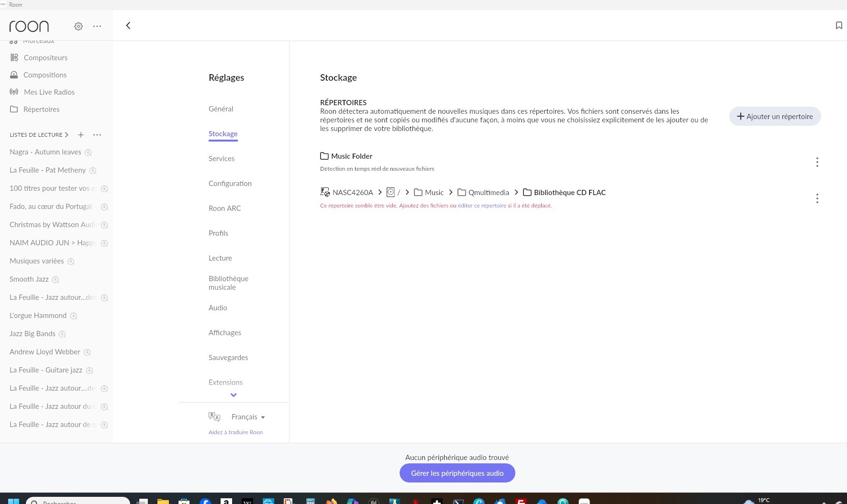Image resolution: width=847 pixels, height=504 pixels.
Task: Open Compositions in the sidebar
Action: (x=45, y=75)
